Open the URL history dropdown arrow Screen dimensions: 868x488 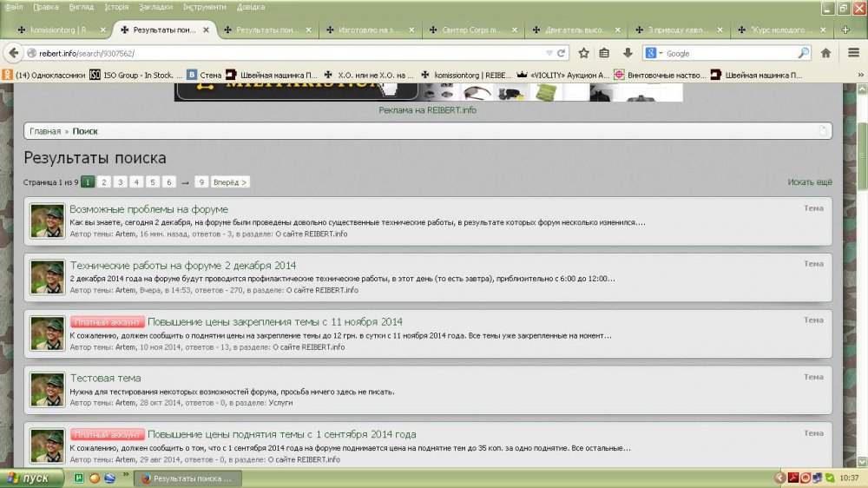(549, 53)
